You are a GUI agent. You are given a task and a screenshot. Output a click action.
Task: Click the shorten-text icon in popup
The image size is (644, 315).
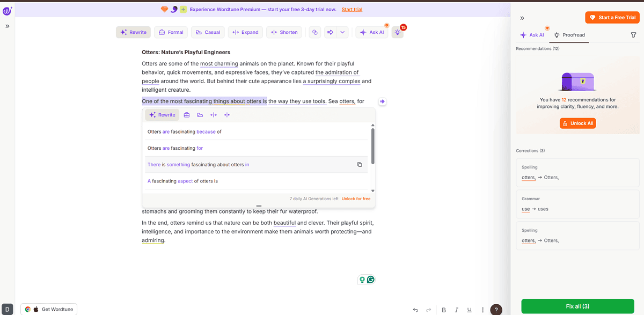pyautogui.click(x=227, y=115)
